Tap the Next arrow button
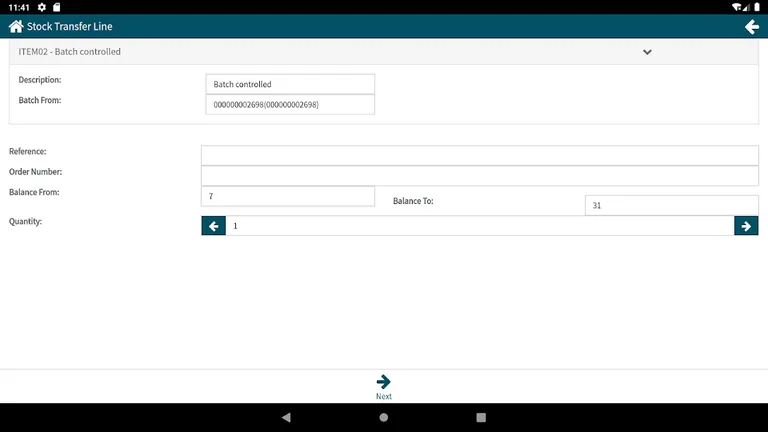768x432 pixels. click(384, 386)
